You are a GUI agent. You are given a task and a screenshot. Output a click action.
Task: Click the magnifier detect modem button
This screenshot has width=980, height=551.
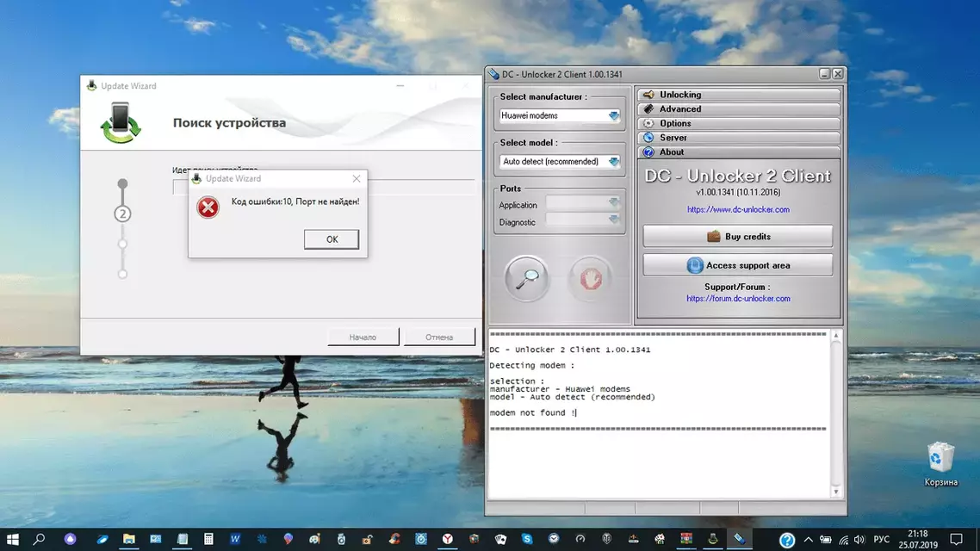pos(527,278)
